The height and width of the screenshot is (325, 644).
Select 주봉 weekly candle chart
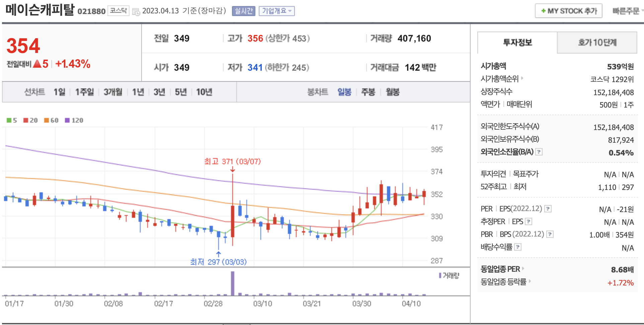(x=368, y=92)
